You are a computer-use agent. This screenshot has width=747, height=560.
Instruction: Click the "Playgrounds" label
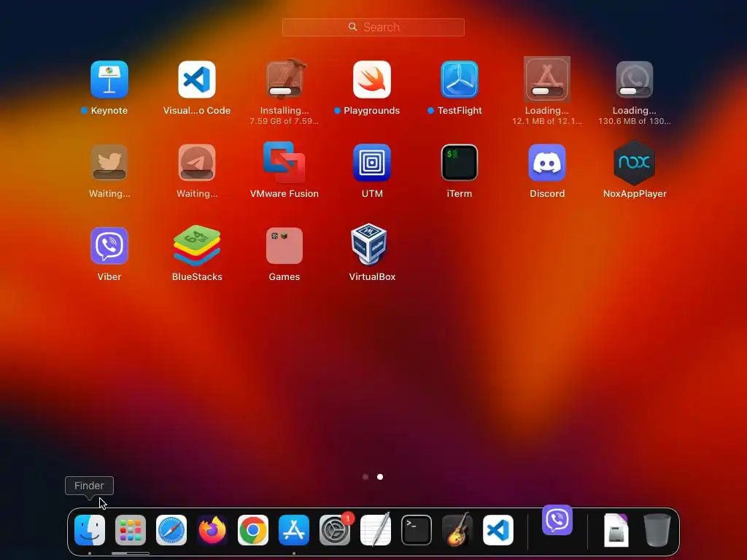pyautogui.click(x=371, y=111)
